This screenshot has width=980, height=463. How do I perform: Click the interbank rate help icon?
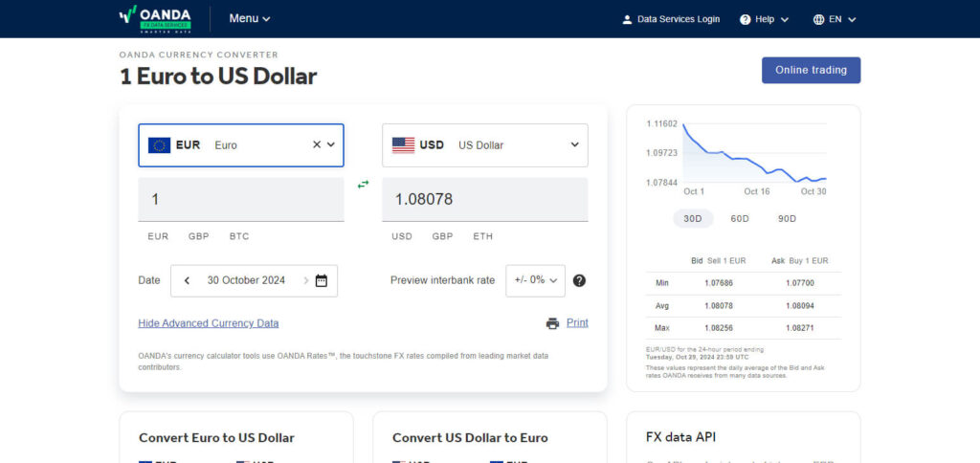coord(579,280)
